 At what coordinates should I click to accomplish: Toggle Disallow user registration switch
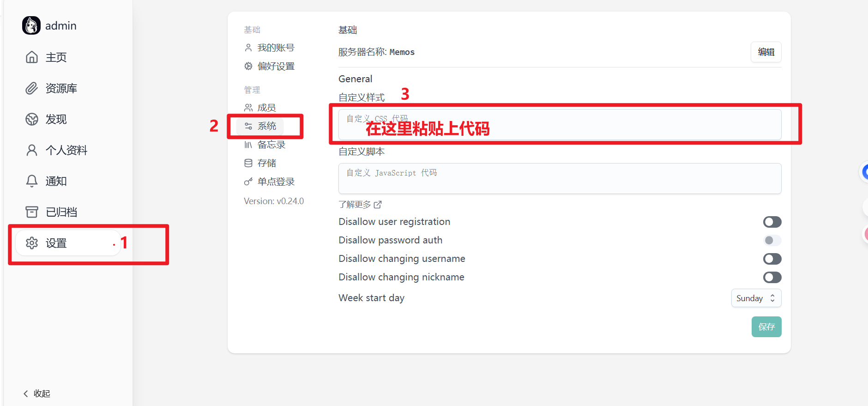point(772,222)
